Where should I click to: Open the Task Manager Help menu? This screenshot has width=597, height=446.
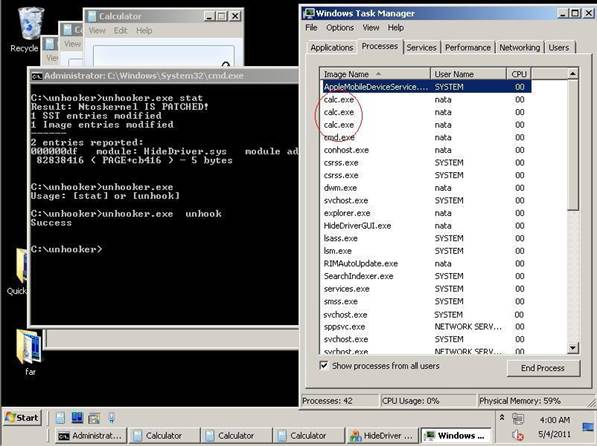click(396, 28)
